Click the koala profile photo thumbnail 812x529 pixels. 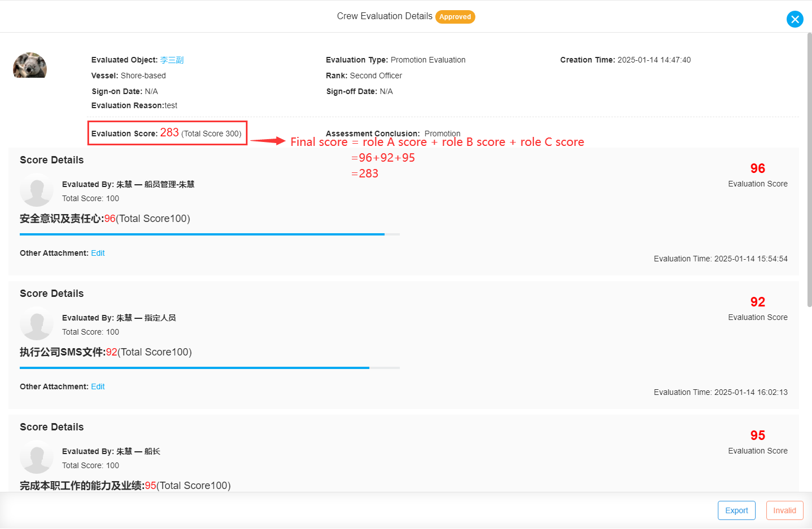click(30, 65)
